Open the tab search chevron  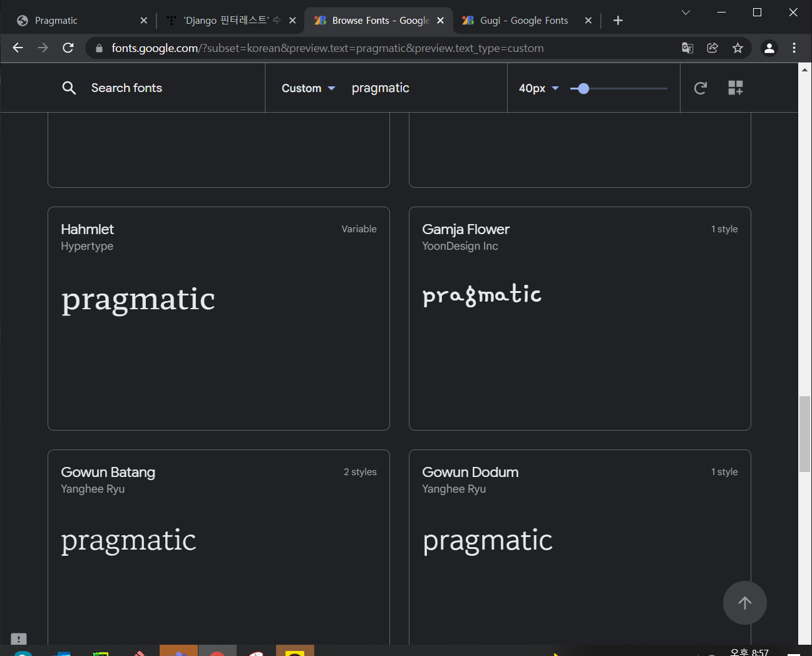coord(686,13)
